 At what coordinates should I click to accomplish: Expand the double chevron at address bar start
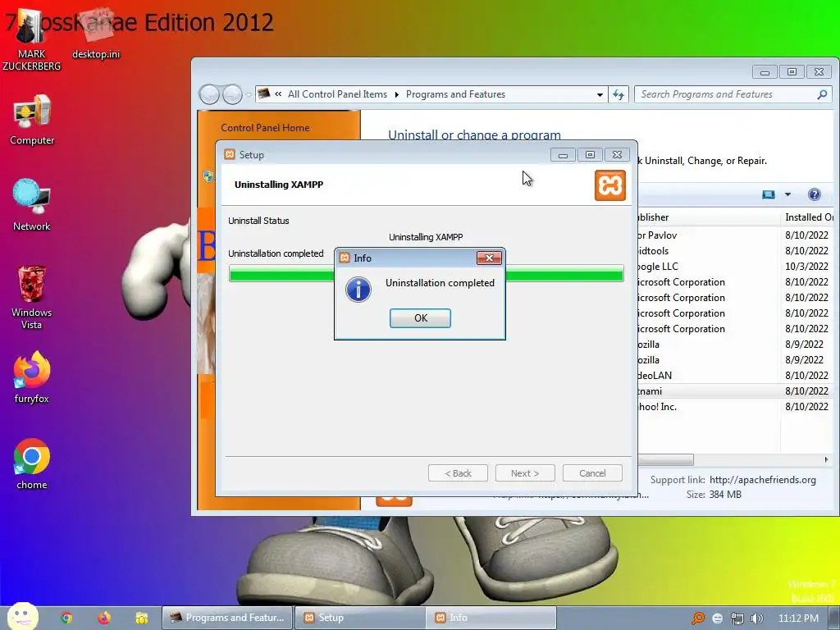tap(278, 94)
